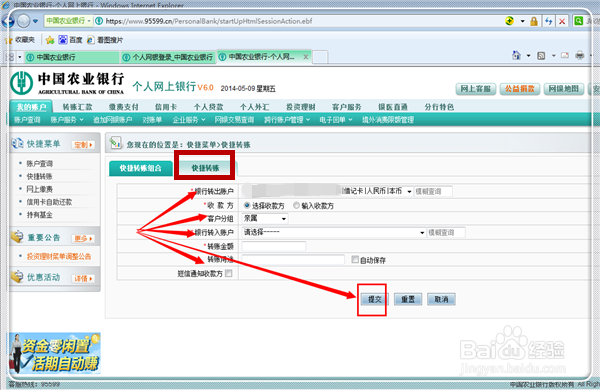Open the 账户查询 submenu item
Image resolution: width=600 pixels, height=390 pixels.
(x=27, y=120)
